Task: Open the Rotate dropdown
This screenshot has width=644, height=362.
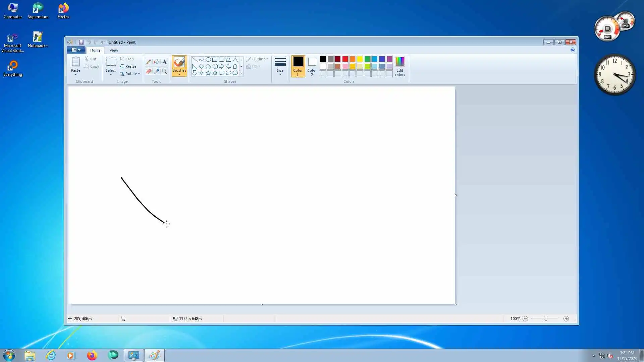Action: coord(130,74)
